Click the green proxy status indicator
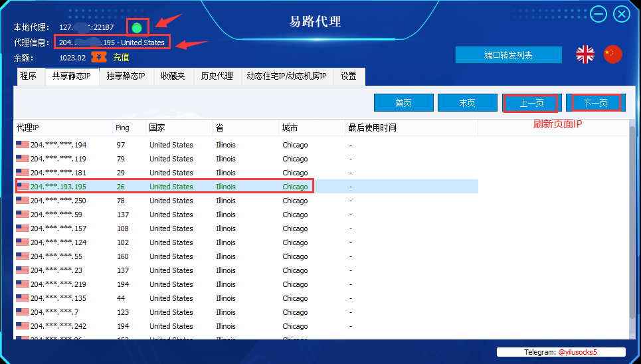This screenshot has width=641, height=364. (137, 28)
